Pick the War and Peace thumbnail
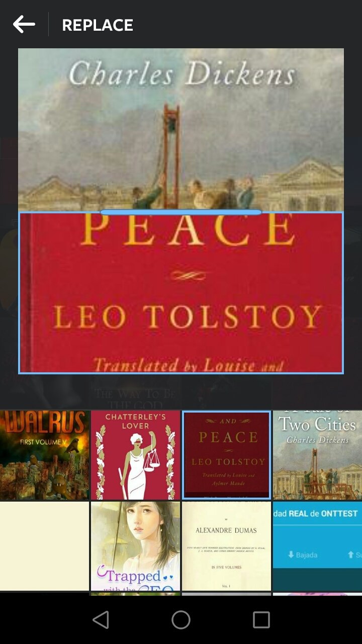Viewport: 362px width, 644px height. 226,455
